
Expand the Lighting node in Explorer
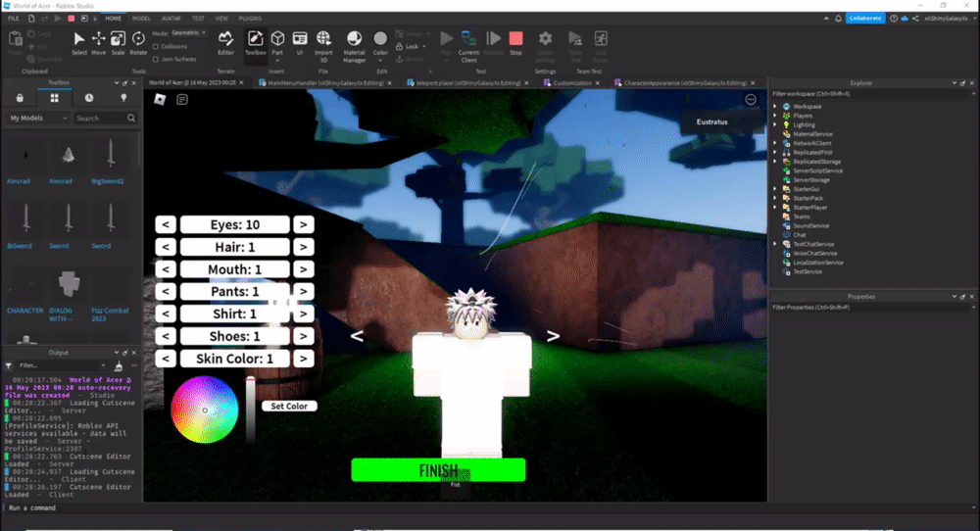775,125
